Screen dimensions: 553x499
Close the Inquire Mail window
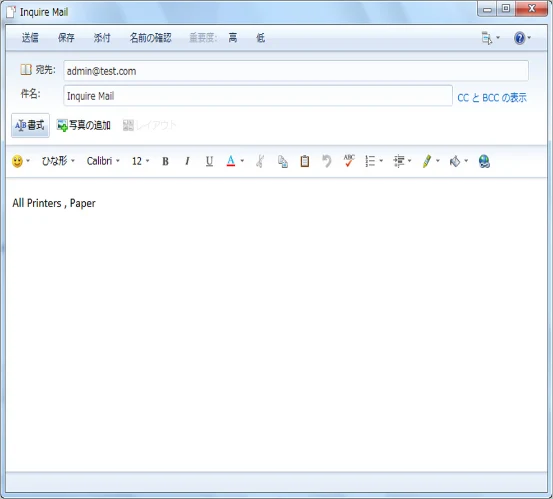click(532, 8)
